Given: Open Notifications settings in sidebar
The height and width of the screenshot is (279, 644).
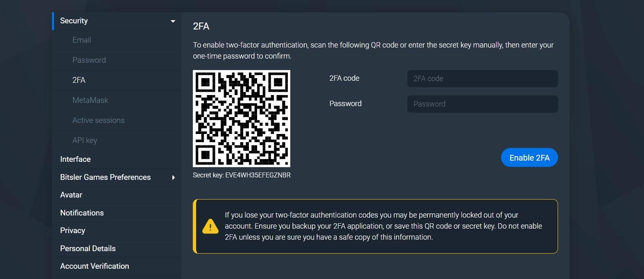Looking at the screenshot, I should 82,213.
